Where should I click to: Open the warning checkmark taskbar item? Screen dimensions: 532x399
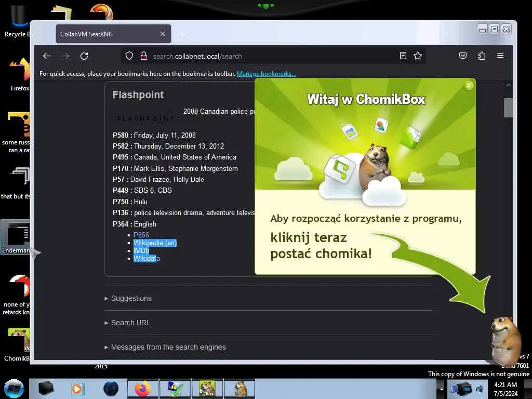point(175,389)
